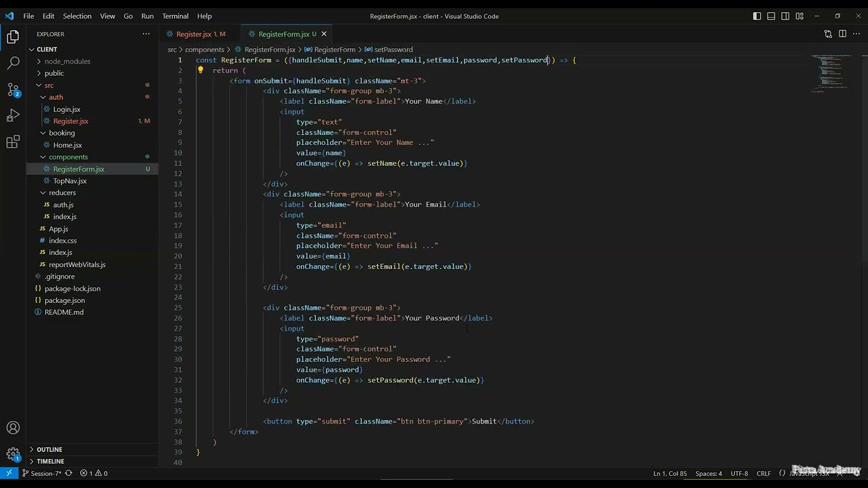
Task: Open the Selection menu
Action: click(x=77, y=16)
